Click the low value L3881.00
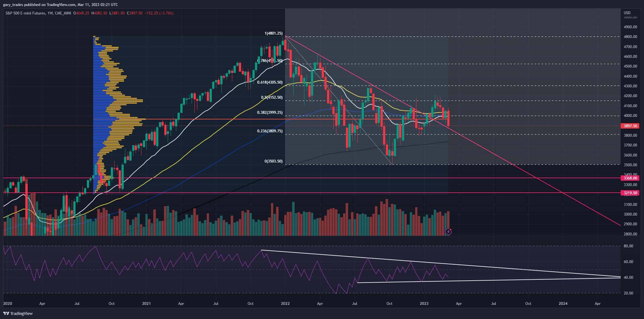The height and width of the screenshot is (319, 644). coord(117,13)
